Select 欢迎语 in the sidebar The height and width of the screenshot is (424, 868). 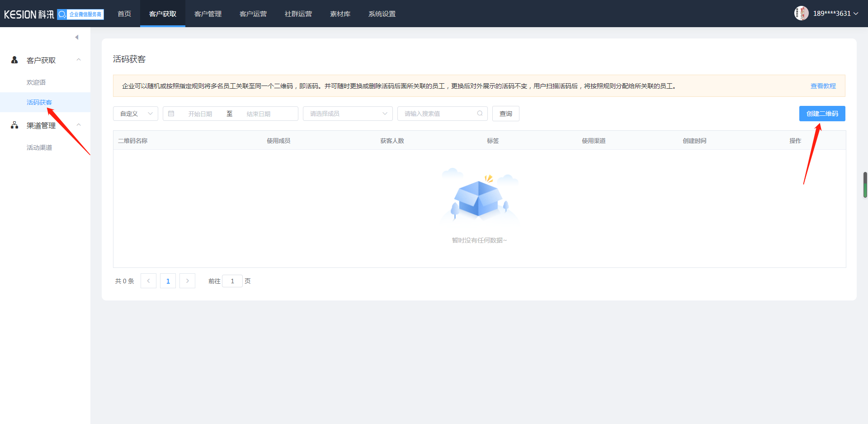pos(36,82)
